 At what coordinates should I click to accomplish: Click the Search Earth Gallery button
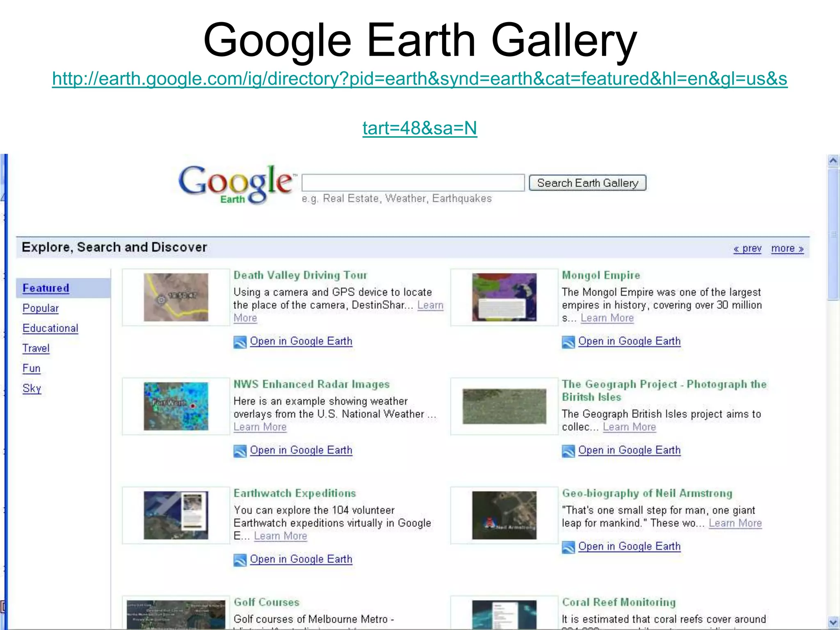587,183
